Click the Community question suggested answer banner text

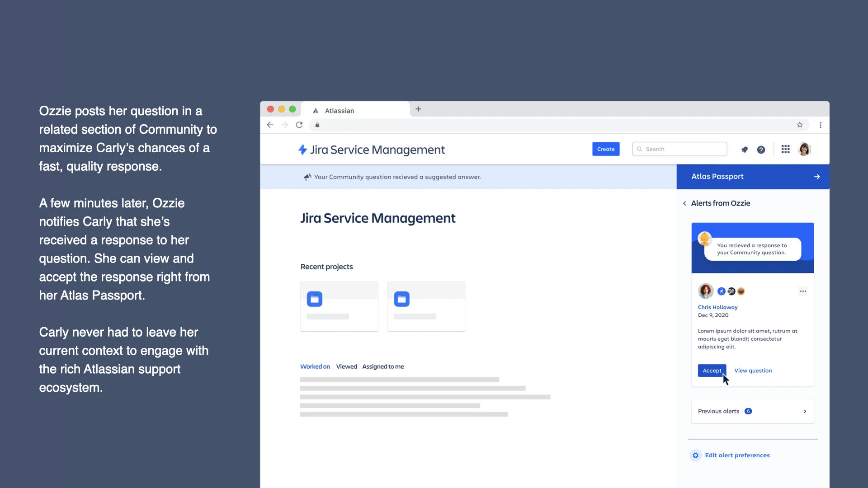tap(397, 177)
